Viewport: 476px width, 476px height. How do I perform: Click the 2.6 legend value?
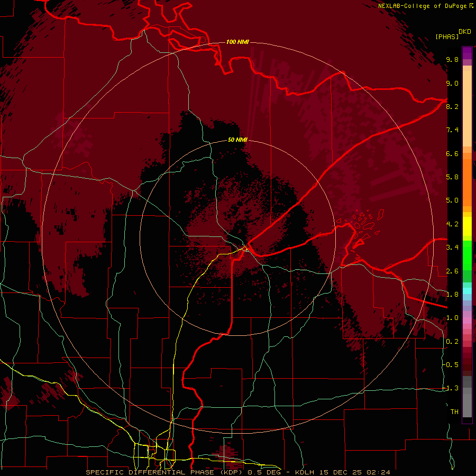[452, 271]
